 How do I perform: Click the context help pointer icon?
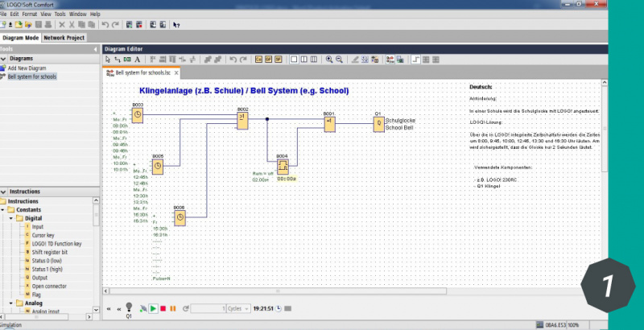(176, 25)
